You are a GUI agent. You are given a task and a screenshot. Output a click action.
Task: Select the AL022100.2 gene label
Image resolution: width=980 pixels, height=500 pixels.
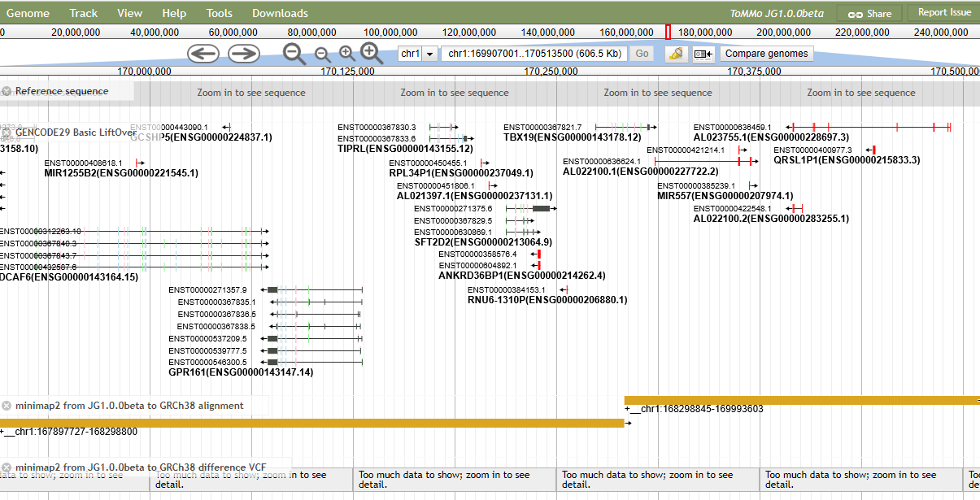(771, 219)
